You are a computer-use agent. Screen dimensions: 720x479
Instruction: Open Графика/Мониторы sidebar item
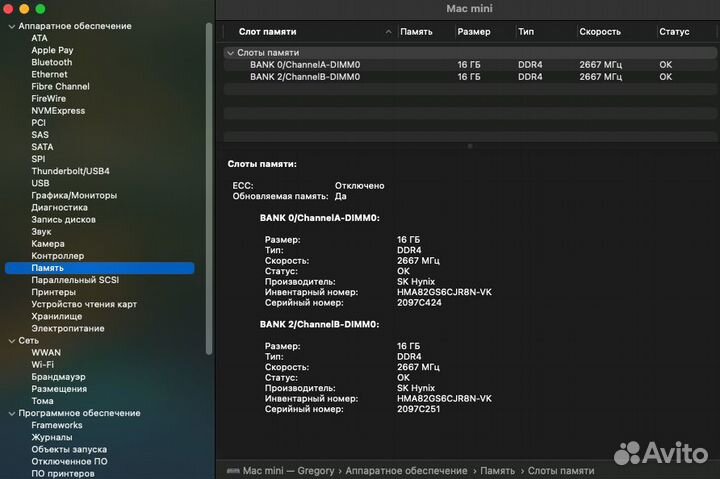(x=74, y=195)
